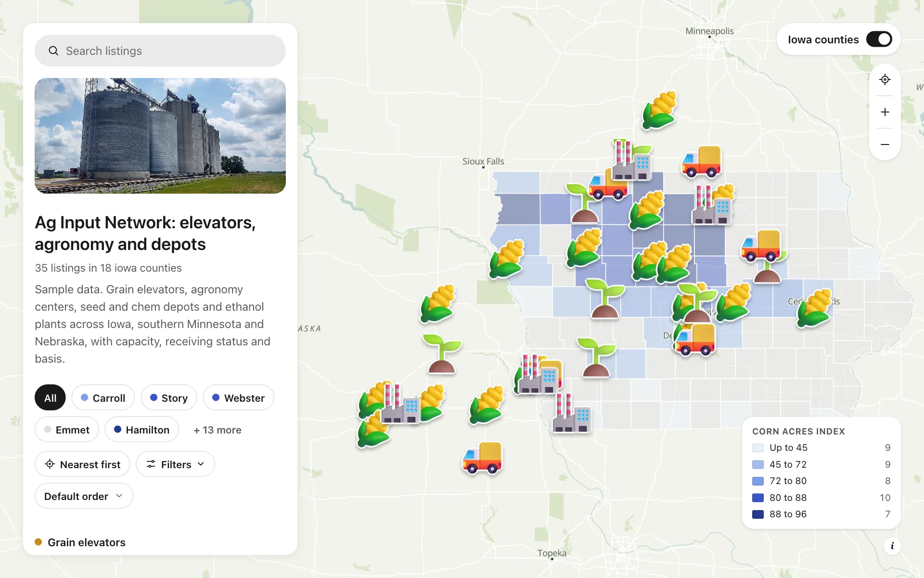Image resolution: width=924 pixels, height=578 pixels.
Task: Filter by Webster county chip
Action: [238, 398]
